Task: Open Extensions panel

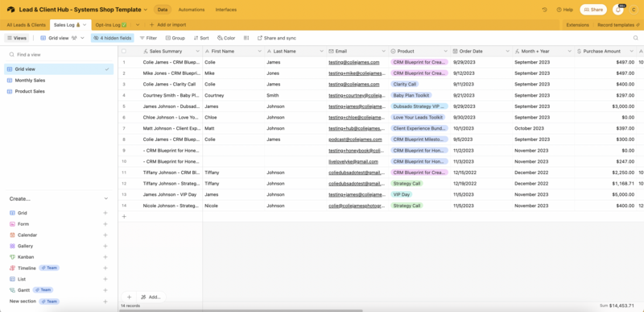Action: tap(577, 25)
